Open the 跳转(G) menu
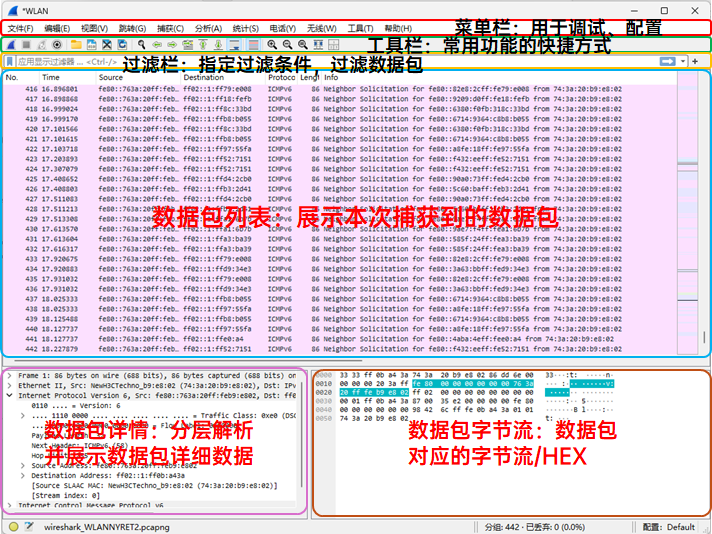The width and height of the screenshot is (712, 534). pos(132,28)
